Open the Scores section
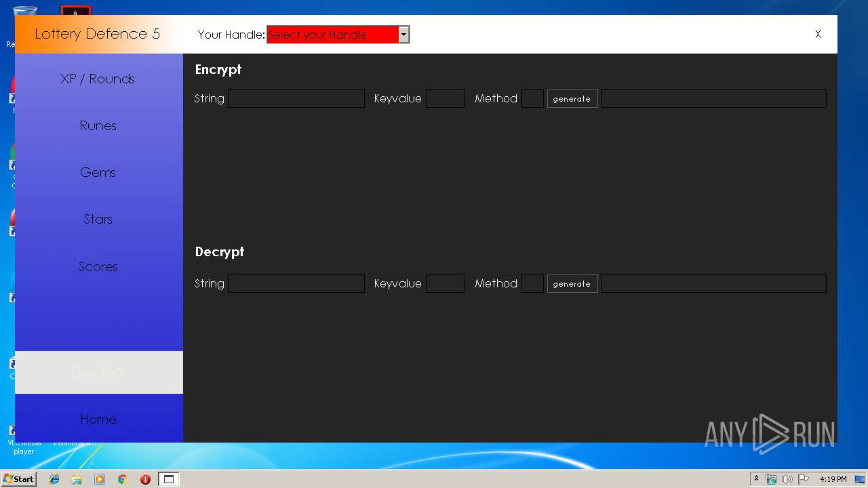 98,266
